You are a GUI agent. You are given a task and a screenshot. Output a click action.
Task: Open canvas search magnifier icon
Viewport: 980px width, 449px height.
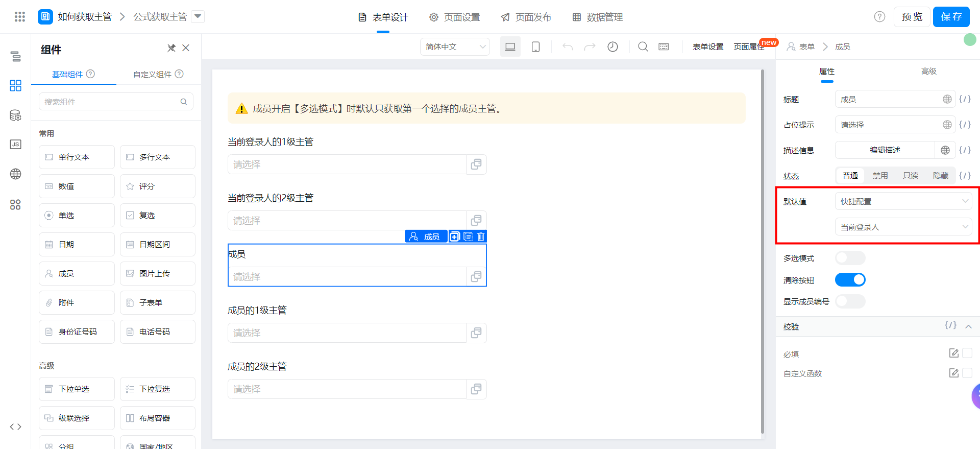point(643,46)
